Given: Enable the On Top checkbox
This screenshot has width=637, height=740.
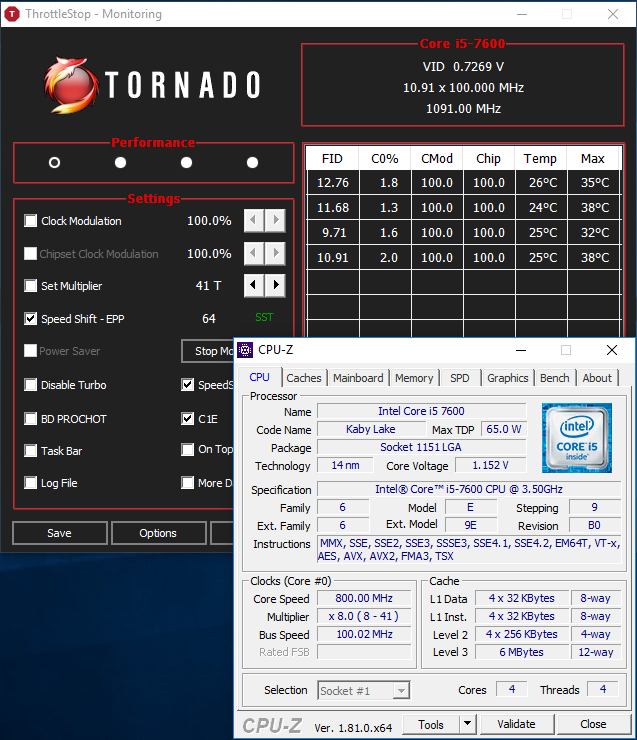Looking at the screenshot, I should coord(188,450).
